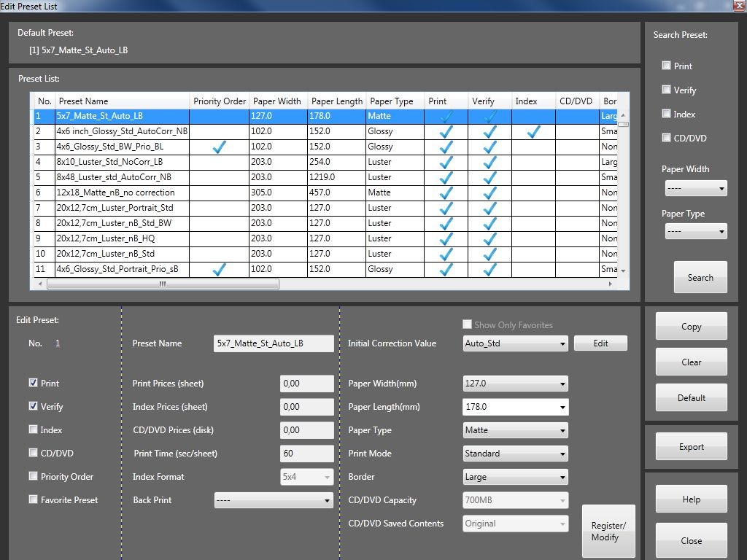747x560 pixels.
Task: Open the Search Preset Paper Width dropdown
Action: pos(696,189)
